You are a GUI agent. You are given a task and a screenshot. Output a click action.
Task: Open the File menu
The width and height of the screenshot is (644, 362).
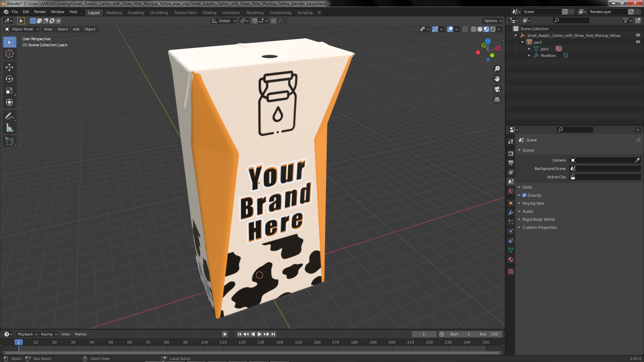[15, 12]
